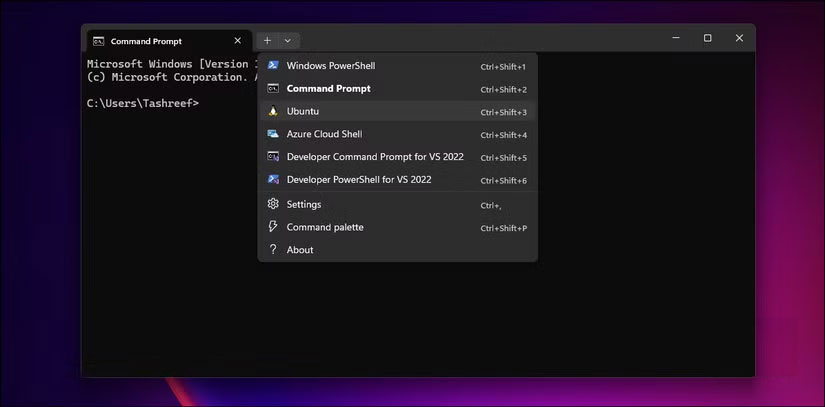Open Settings from the menu

tap(397, 204)
